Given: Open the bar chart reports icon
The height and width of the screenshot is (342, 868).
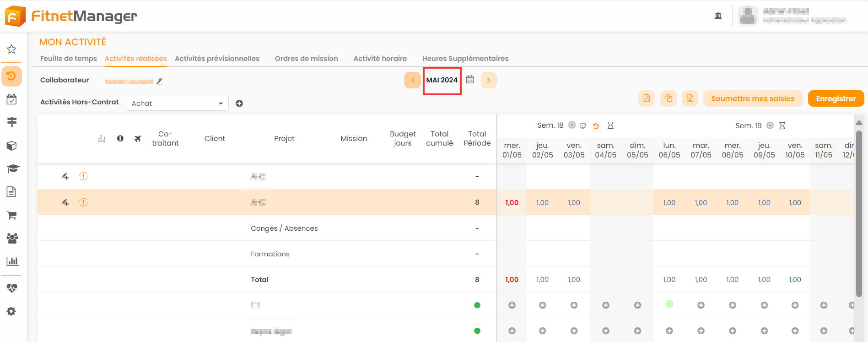Looking at the screenshot, I should [x=12, y=261].
